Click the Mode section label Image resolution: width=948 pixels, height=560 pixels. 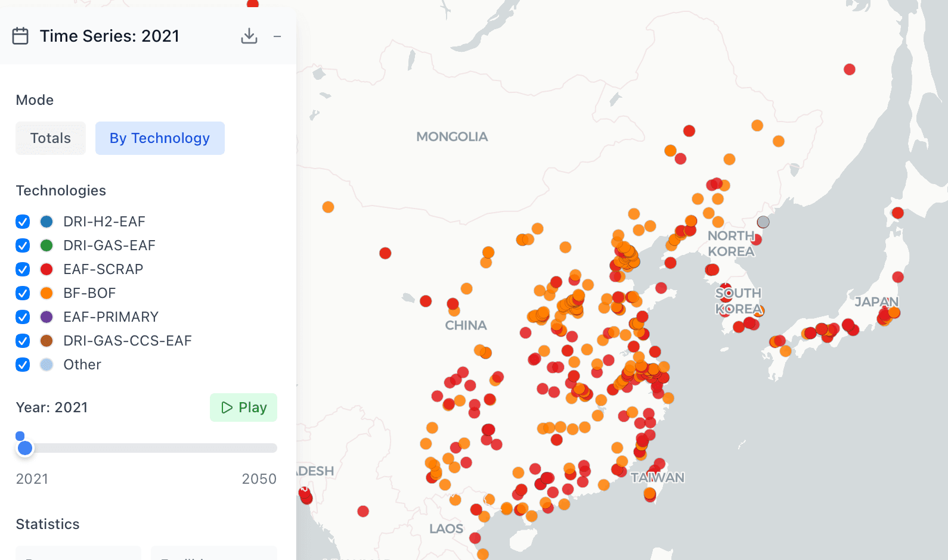[35, 100]
